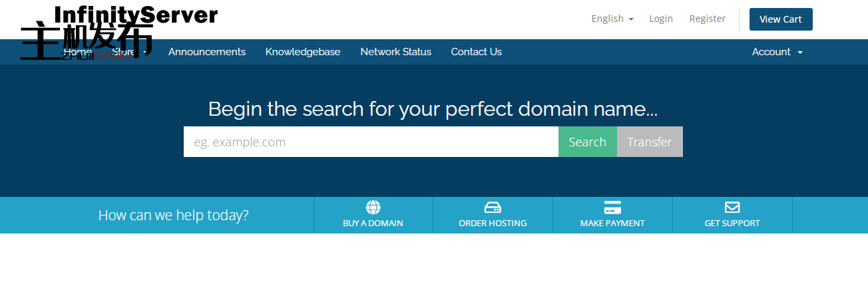Click the globe icon for Buy a Domain
This screenshot has height=296, width=868.
[x=373, y=208]
